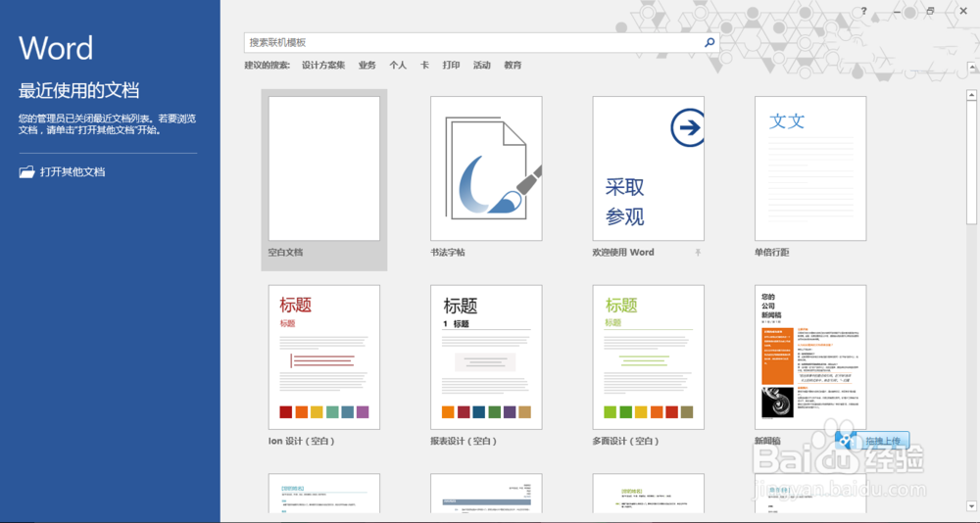This screenshot has width=980, height=523.
Task: Search suggested term 卡
Action: [x=424, y=65]
